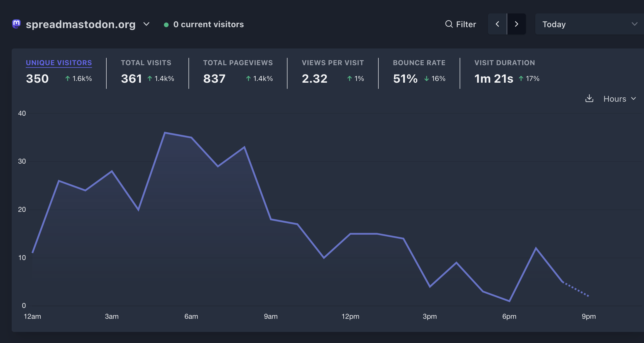Click the 1m 21s visit duration value
The height and width of the screenshot is (343, 644).
[x=494, y=79]
